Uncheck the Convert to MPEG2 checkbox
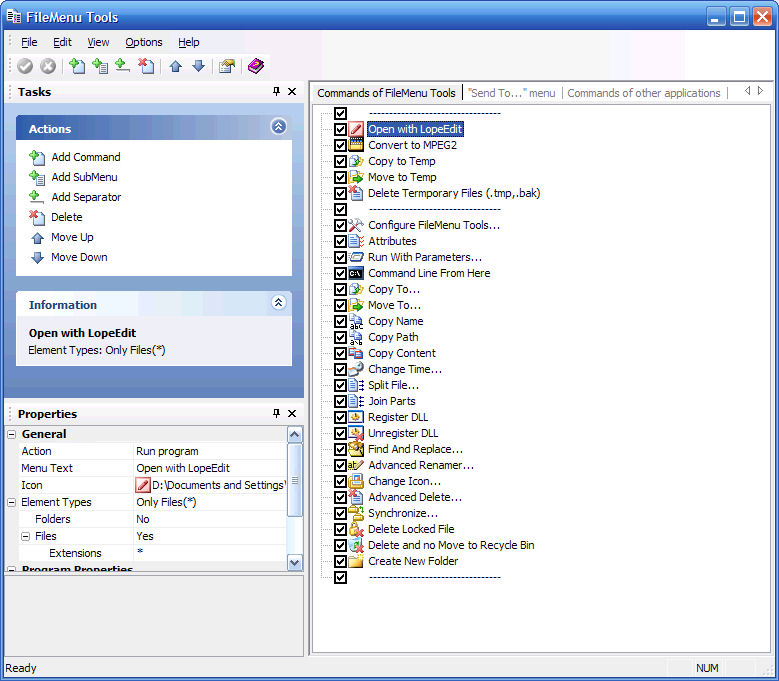The height and width of the screenshot is (681, 779). click(341, 145)
